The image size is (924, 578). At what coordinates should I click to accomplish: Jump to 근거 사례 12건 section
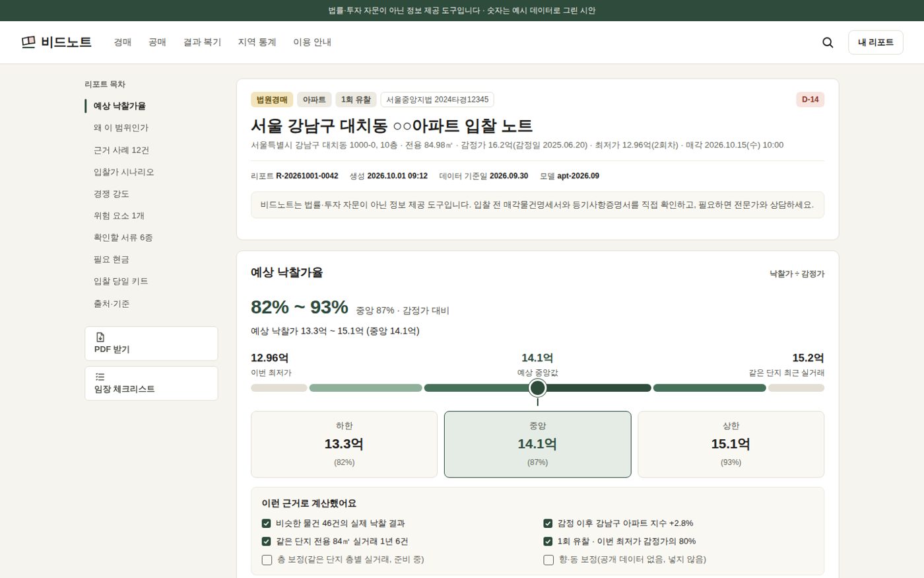point(121,150)
